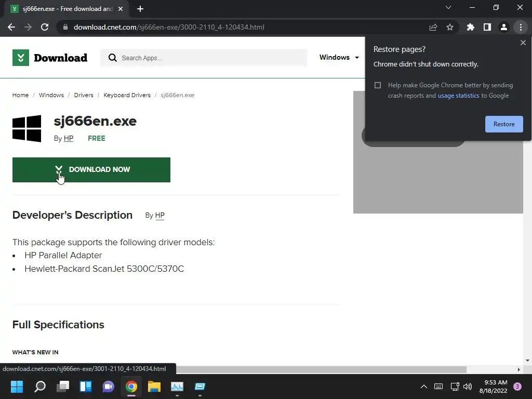Screen dimensions: 532x399
Task: Click the HP Parallel Adapter item
Action: [x=63, y=255]
